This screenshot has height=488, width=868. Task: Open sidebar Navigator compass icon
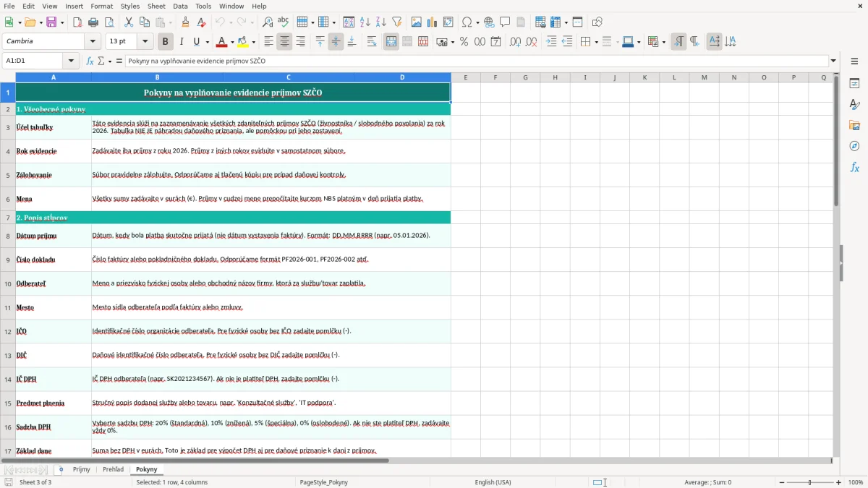tap(855, 146)
